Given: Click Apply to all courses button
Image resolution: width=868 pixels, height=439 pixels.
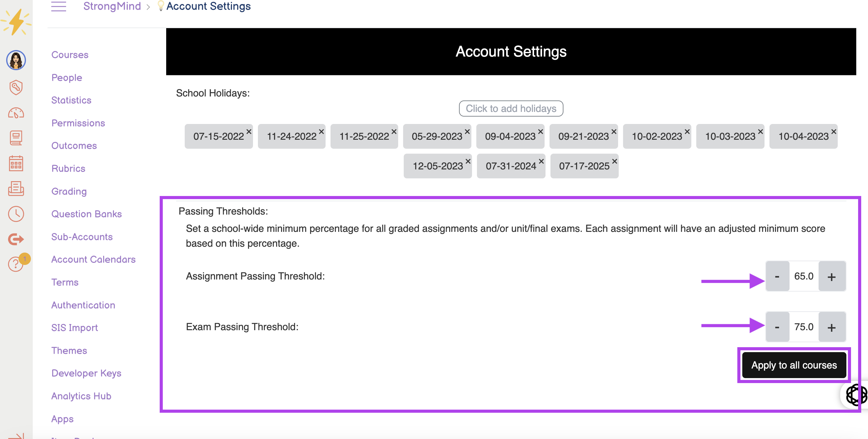Looking at the screenshot, I should click(794, 365).
